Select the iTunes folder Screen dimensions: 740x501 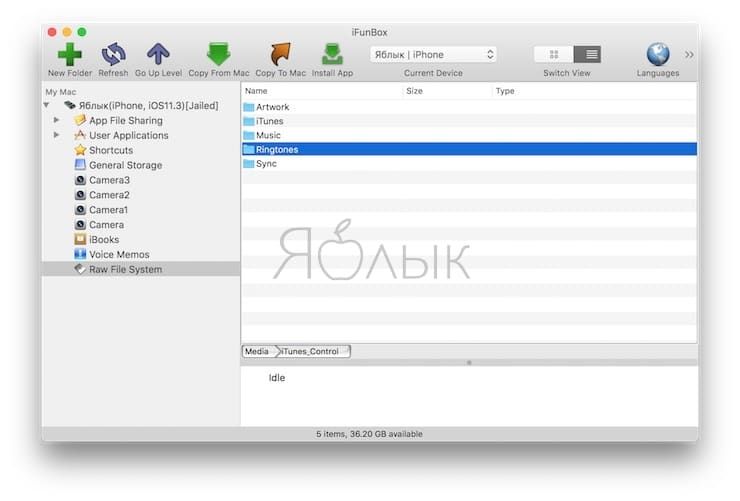(x=269, y=121)
